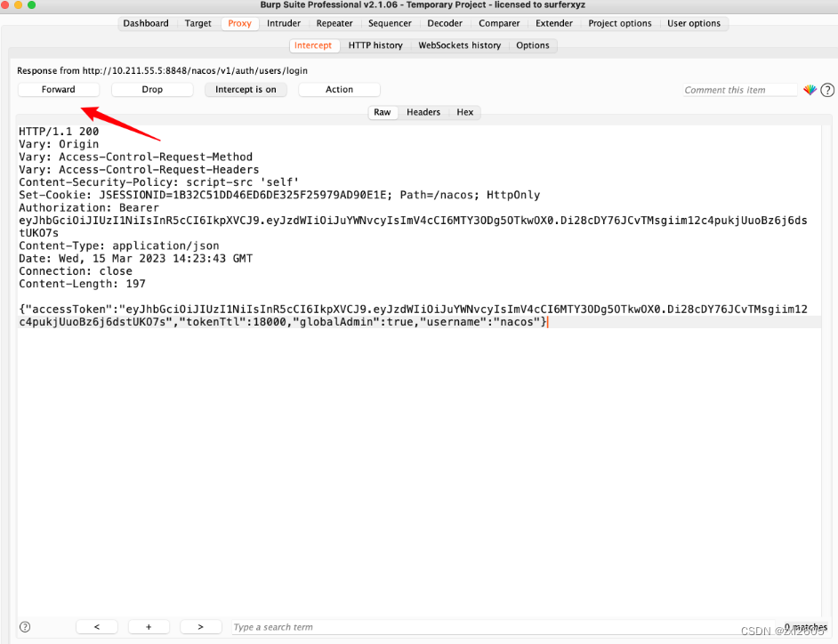Select the Proxy tab

pos(239,23)
